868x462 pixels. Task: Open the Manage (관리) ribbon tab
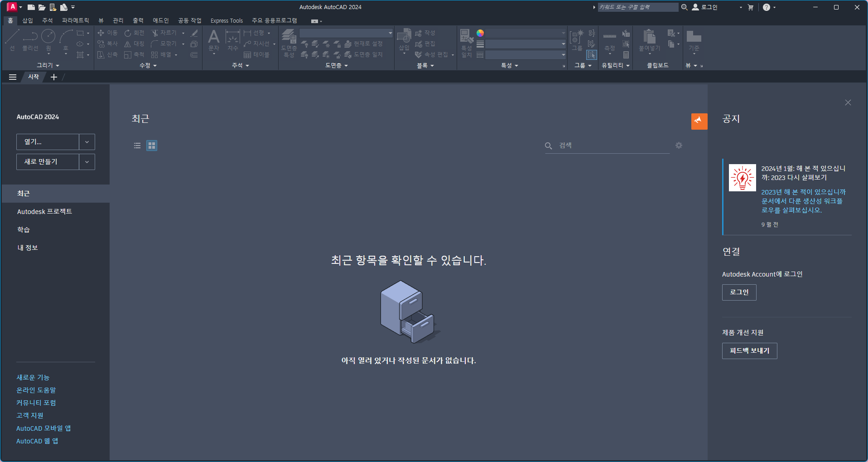118,20
